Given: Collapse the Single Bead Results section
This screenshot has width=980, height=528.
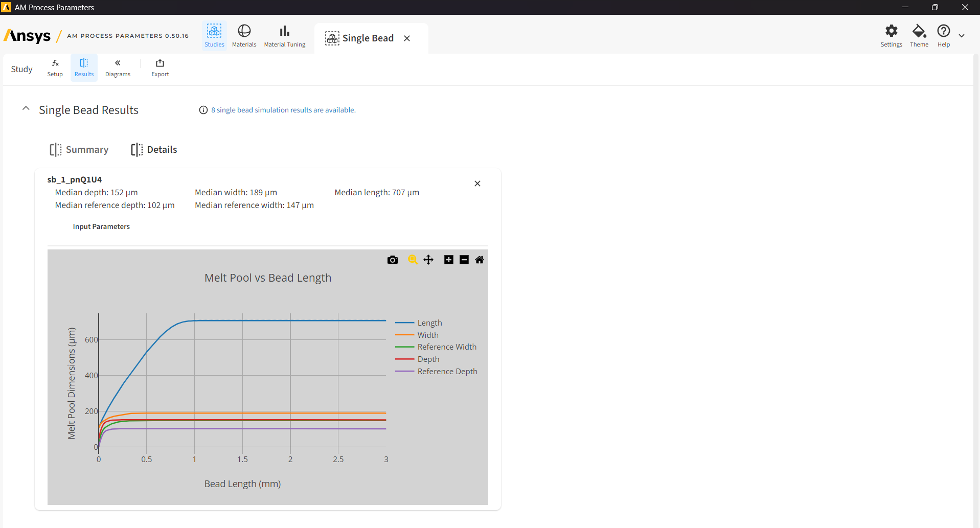Looking at the screenshot, I should point(26,109).
